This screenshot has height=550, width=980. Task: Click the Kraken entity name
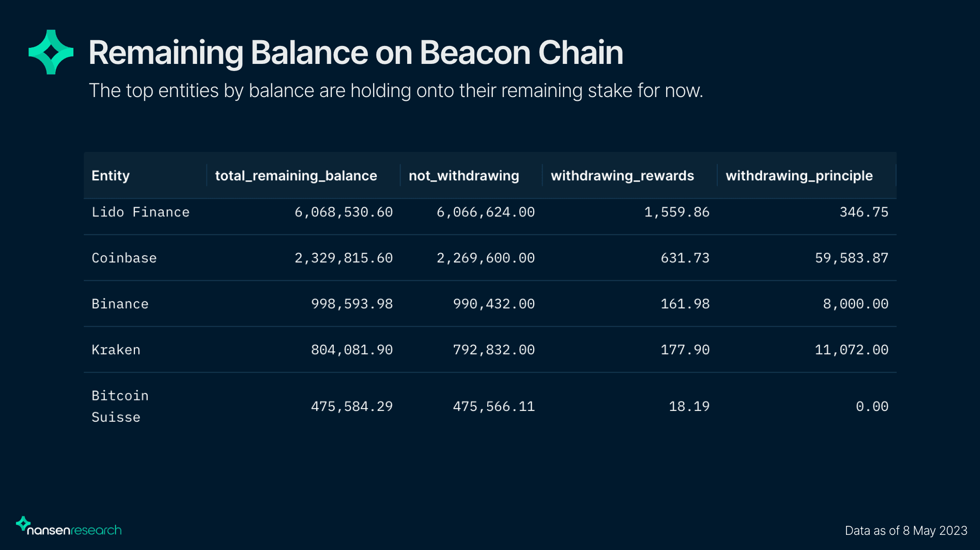click(x=116, y=350)
